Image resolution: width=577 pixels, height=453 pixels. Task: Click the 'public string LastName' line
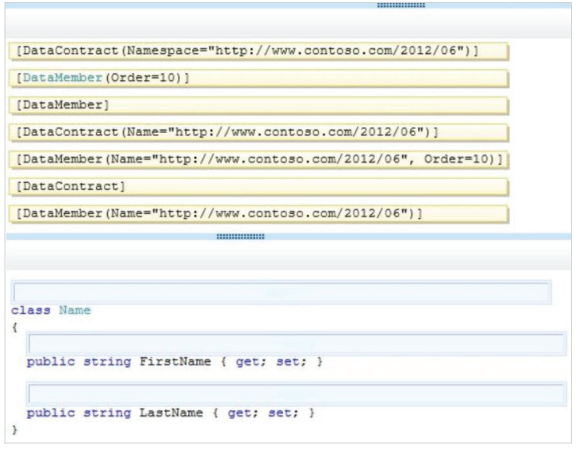[170, 413]
